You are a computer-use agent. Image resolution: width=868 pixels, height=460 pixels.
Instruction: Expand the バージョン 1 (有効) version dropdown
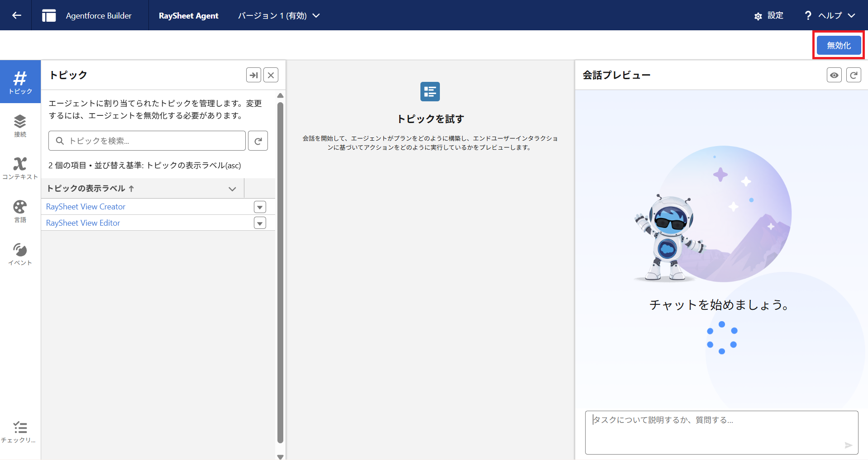(x=279, y=15)
